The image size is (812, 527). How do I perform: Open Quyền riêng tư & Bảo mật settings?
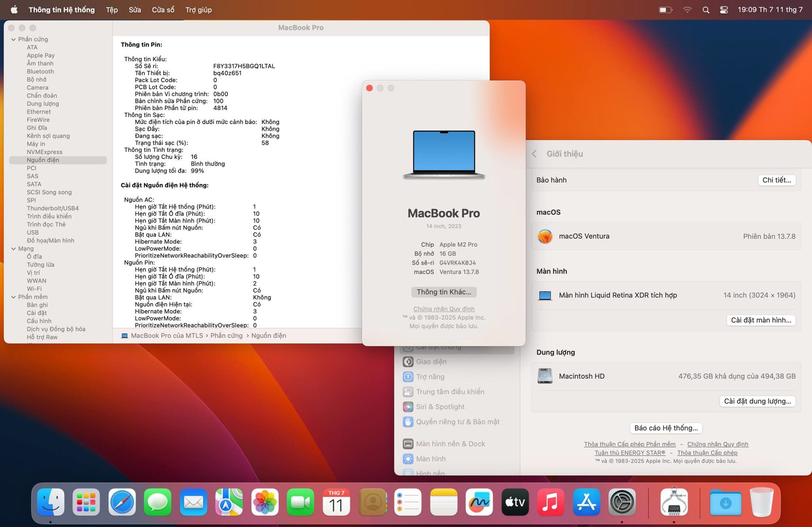457,422
